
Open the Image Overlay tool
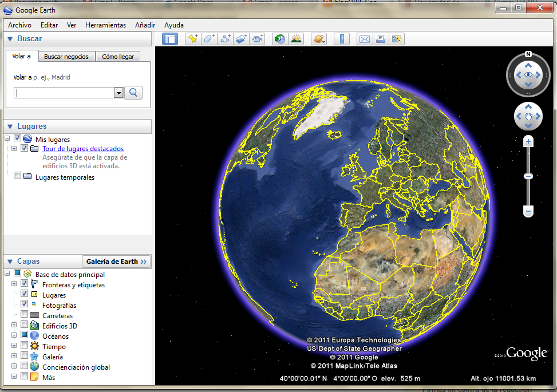(240, 39)
